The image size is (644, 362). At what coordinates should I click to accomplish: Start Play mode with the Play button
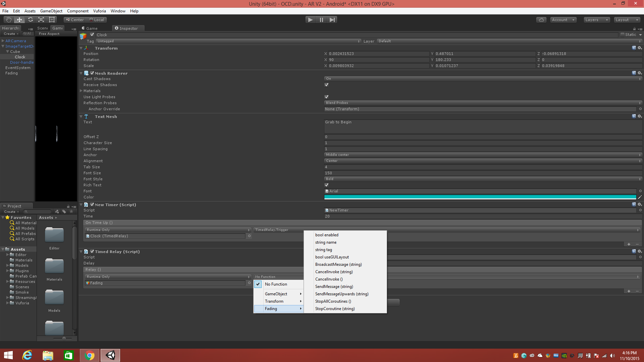[311, 20]
